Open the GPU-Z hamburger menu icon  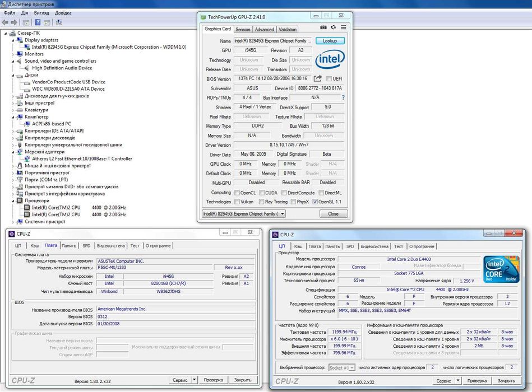[x=343, y=27]
